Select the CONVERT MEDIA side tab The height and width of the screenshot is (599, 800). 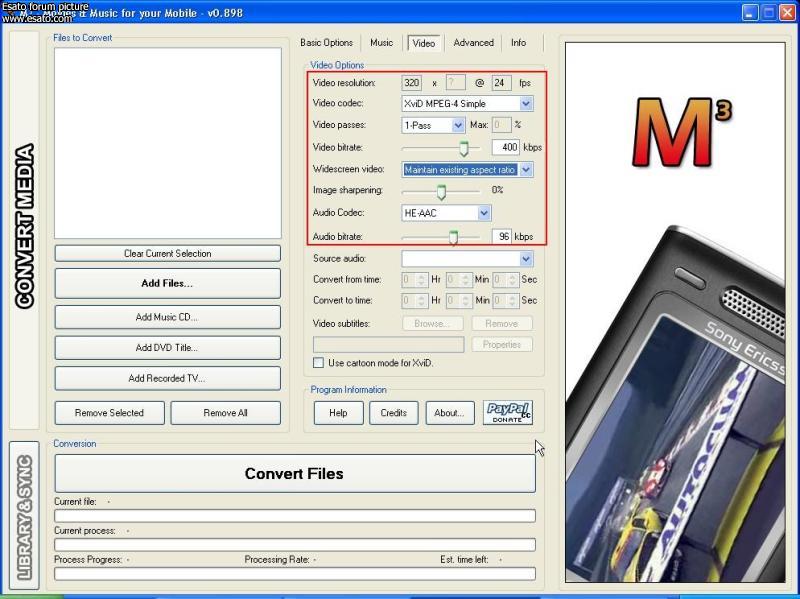tap(24, 230)
